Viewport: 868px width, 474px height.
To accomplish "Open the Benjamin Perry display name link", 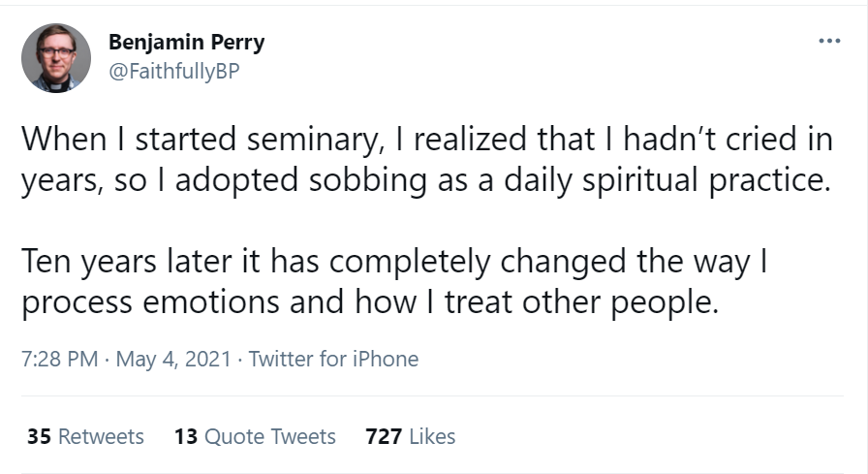I will point(186,43).
